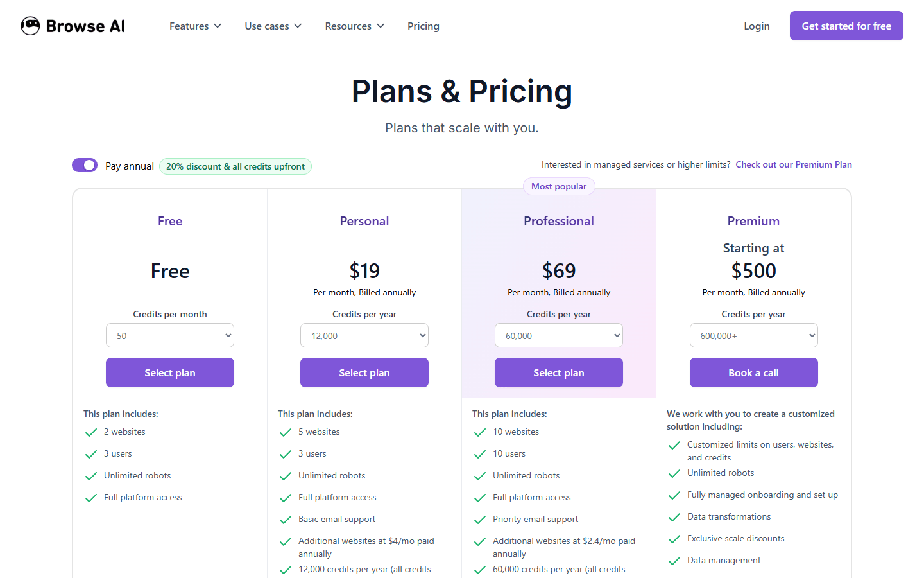This screenshot has height=578, width=924.
Task: Click Select plan under Professional
Action: (x=558, y=372)
